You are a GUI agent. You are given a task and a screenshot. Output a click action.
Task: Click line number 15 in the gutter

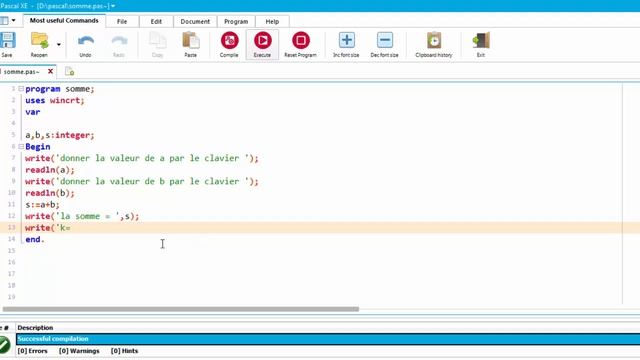pyautogui.click(x=11, y=251)
